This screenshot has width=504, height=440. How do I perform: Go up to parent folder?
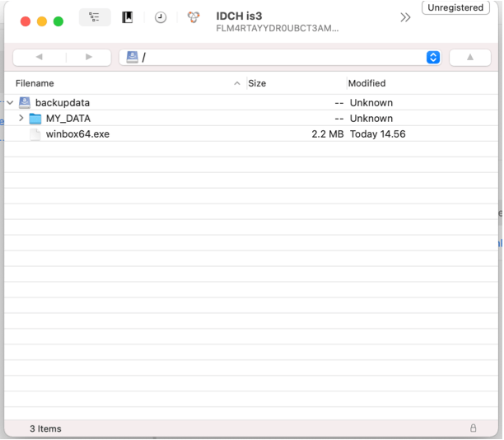pos(470,58)
